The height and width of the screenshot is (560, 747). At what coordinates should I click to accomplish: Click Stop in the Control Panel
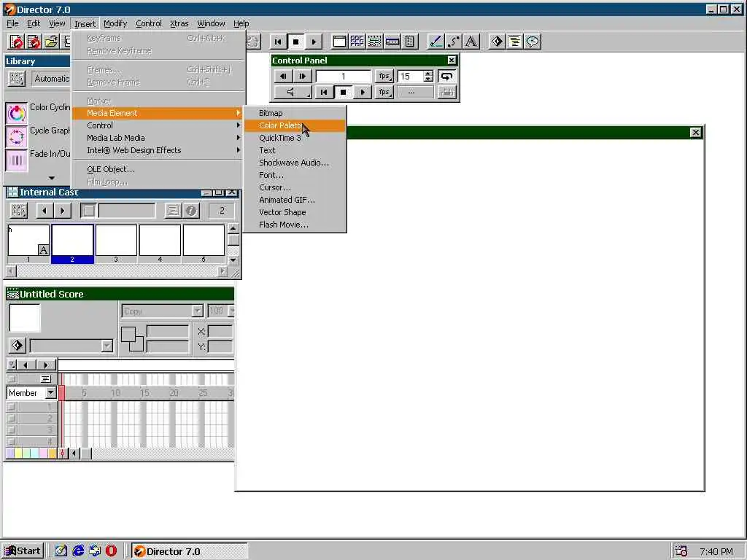tap(343, 92)
